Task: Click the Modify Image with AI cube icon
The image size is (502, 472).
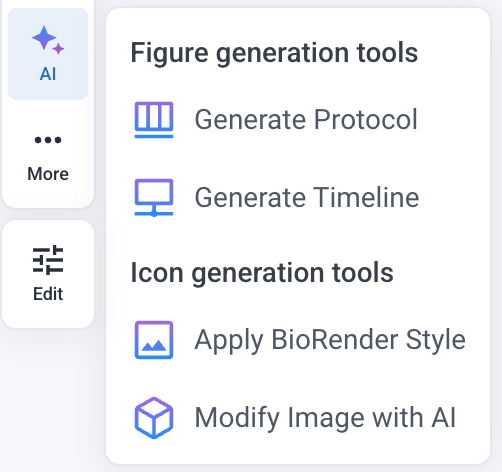Action: click(154, 418)
